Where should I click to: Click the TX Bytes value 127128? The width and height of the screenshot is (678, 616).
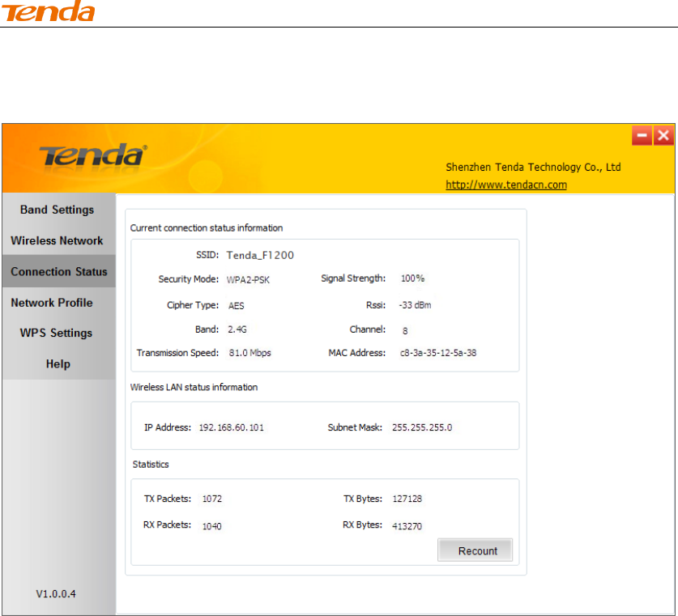point(407,499)
